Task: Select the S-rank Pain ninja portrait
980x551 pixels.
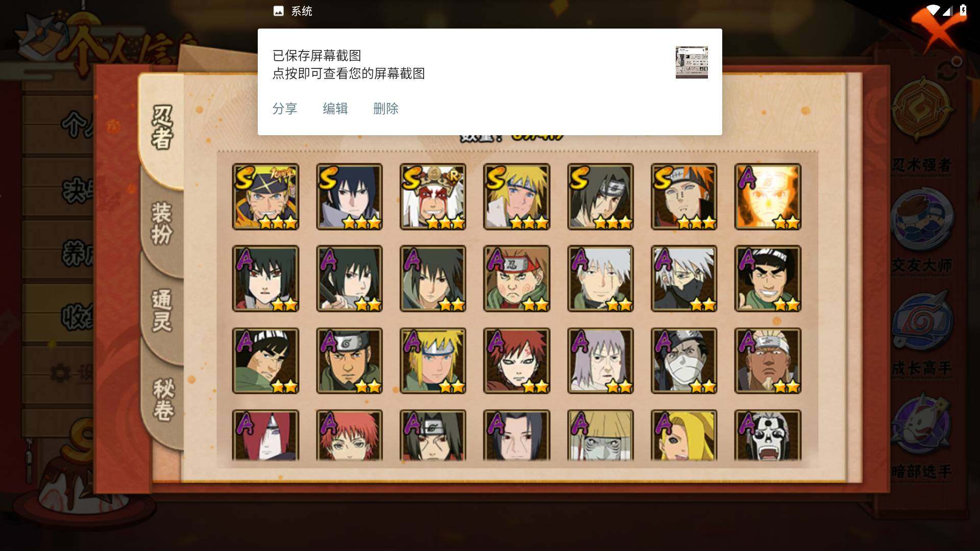Action: 684,196
